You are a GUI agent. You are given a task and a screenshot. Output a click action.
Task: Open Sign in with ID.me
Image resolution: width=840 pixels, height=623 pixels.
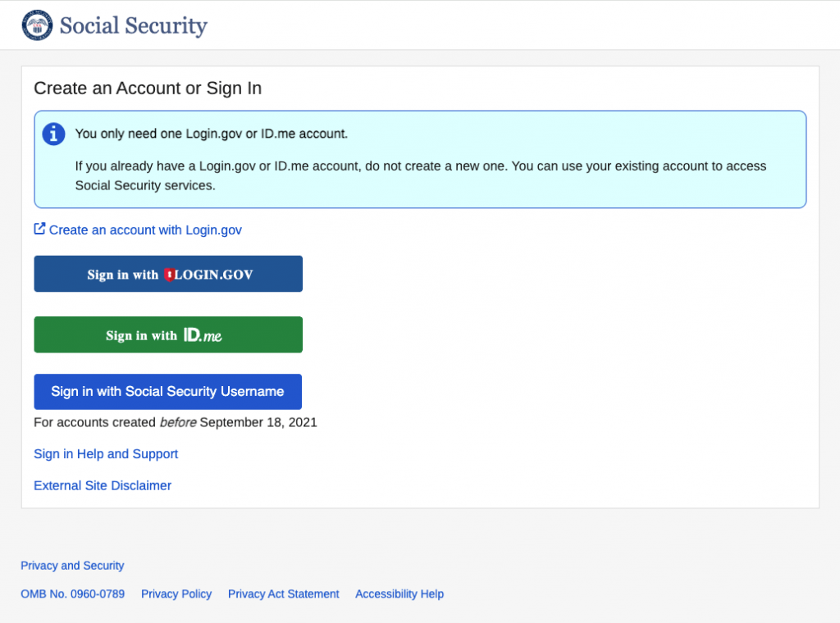tap(167, 334)
